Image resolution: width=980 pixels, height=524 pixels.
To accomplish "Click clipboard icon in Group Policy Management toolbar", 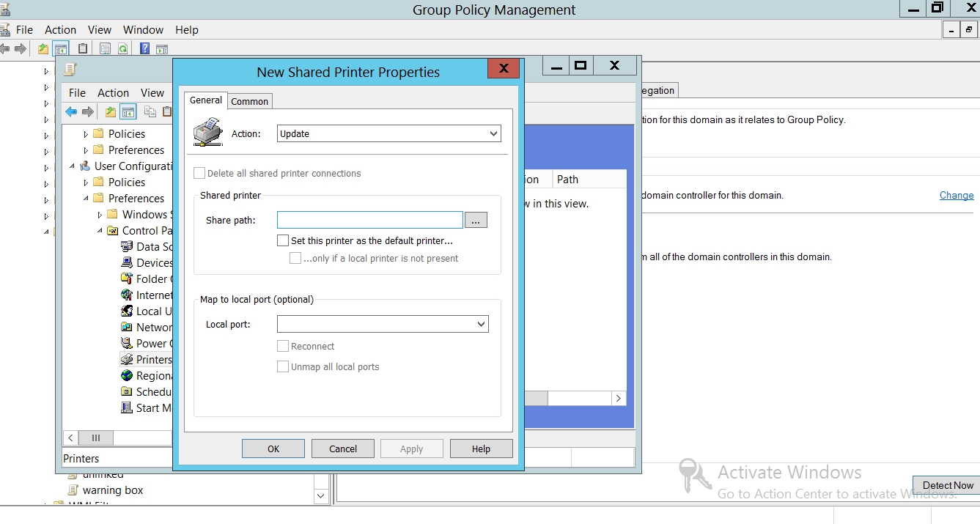I will tap(83, 48).
